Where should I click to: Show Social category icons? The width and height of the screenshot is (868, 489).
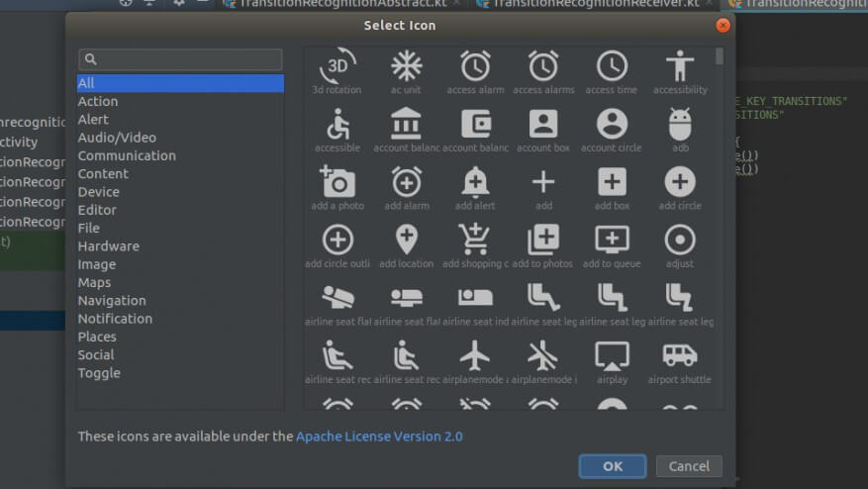click(180, 354)
